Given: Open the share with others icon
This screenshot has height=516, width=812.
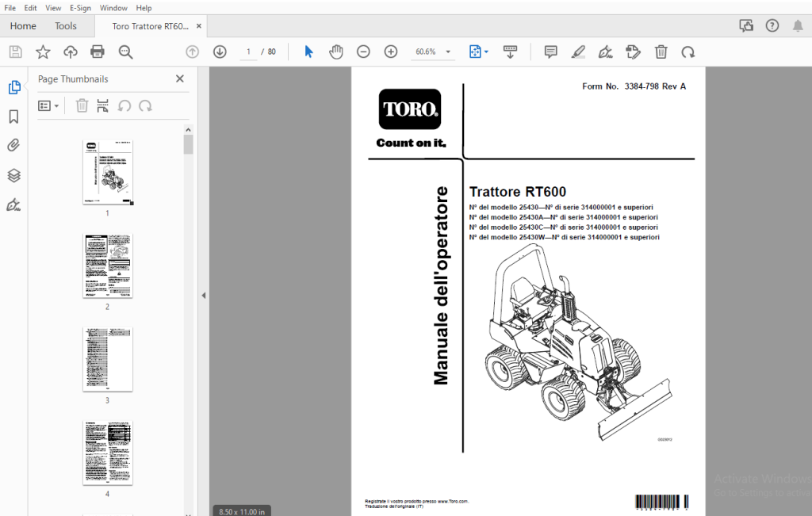Looking at the screenshot, I should pyautogui.click(x=746, y=26).
